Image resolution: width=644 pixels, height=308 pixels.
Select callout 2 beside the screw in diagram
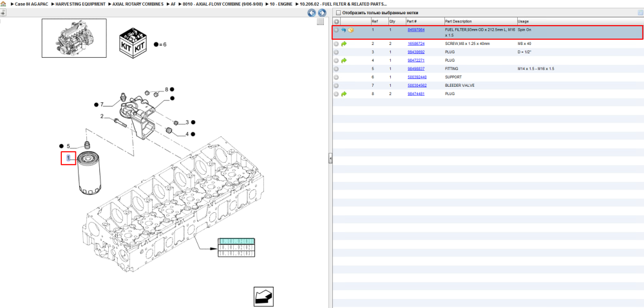pos(102,116)
